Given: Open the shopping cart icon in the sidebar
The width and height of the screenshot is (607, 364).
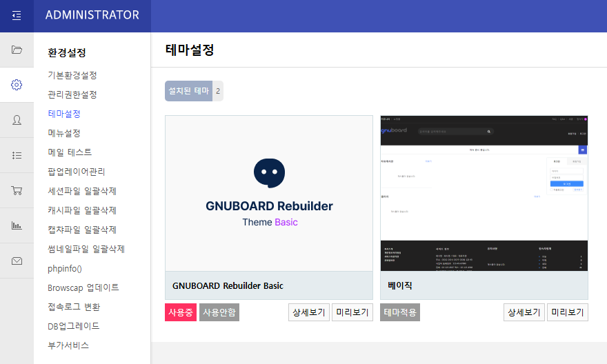Looking at the screenshot, I should pyautogui.click(x=17, y=190).
